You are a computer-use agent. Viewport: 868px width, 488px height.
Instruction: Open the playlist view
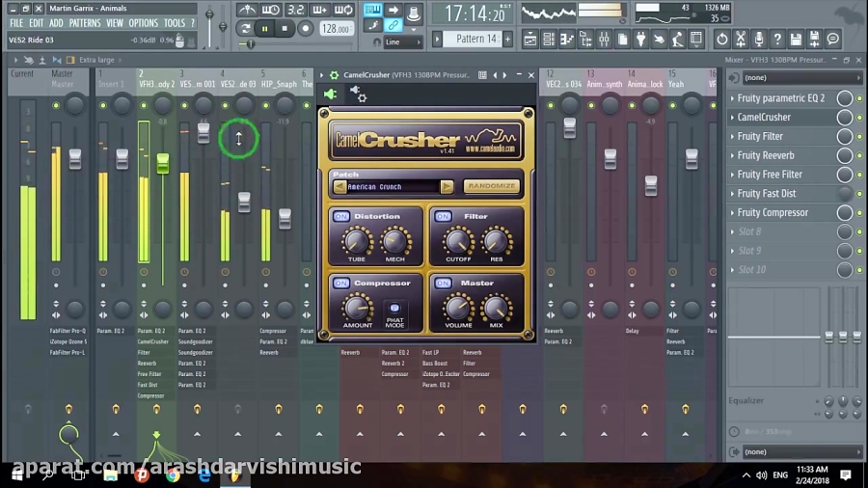coord(529,40)
